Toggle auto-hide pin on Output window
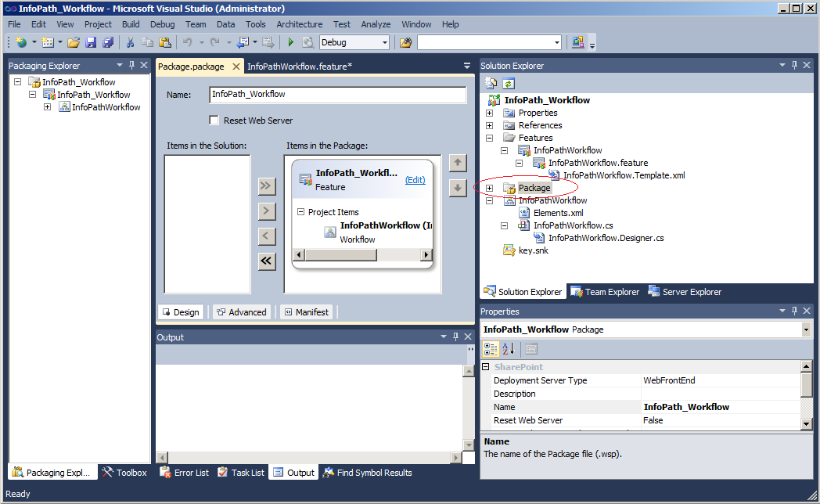 click(x=455, y=337)
